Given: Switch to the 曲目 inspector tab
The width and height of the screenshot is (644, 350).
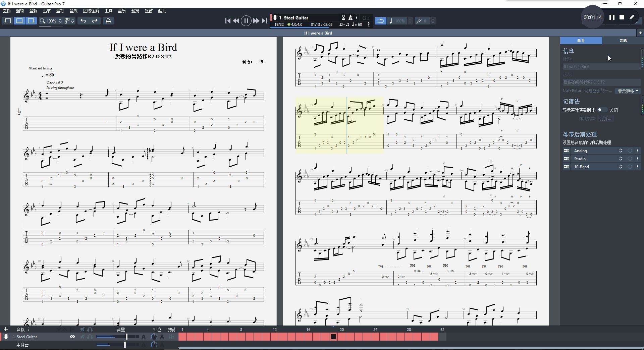Looking at the screenshot, I should pos(581,40).
